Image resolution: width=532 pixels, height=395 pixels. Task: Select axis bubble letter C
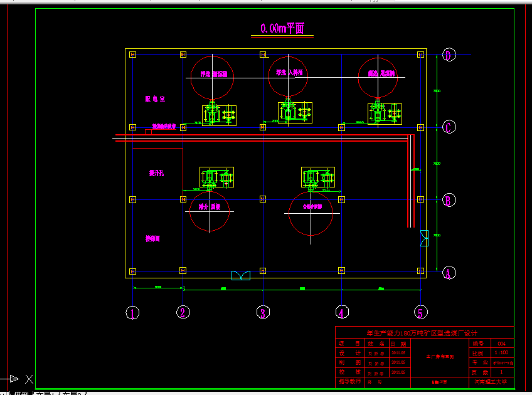(449, 127)
